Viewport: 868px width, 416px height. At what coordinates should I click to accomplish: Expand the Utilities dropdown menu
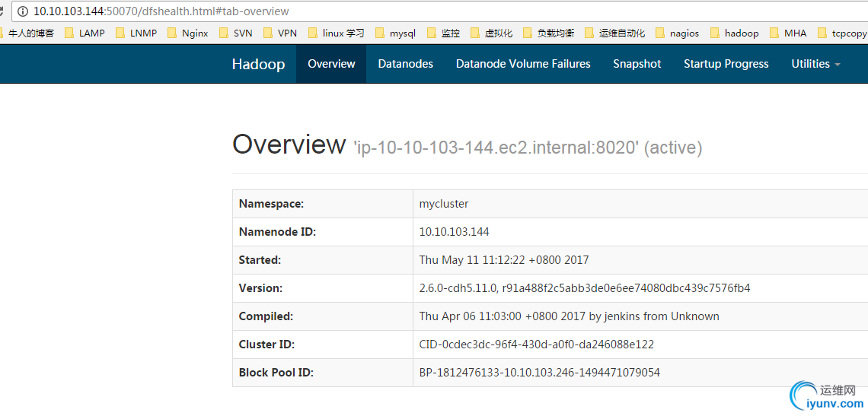(816, 64)
